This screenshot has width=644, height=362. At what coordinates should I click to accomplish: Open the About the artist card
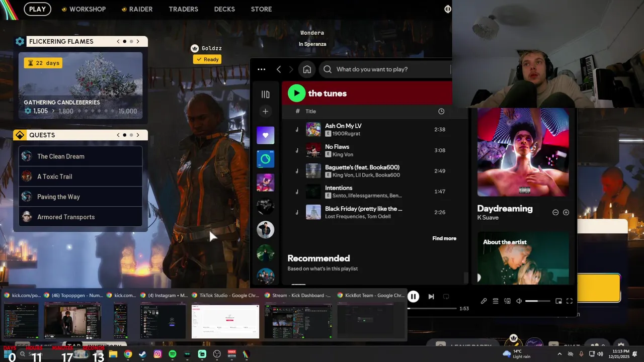523,258
